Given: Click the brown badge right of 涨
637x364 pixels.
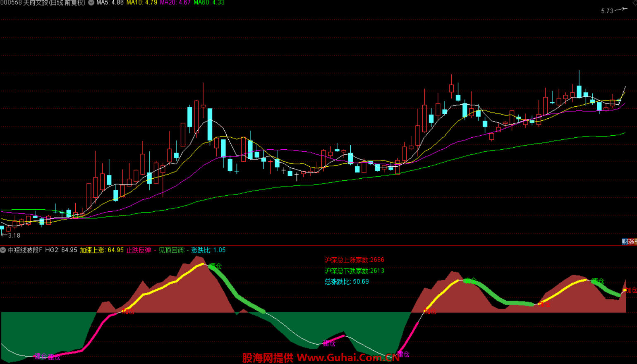Looking at the screenshot, I should tap(635, 242).
